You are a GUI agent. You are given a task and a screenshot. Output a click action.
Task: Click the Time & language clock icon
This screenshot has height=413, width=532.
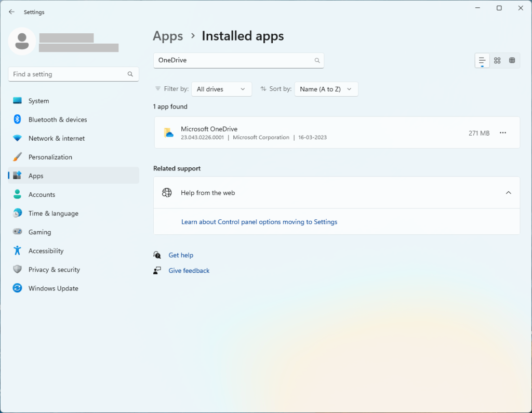17,213
